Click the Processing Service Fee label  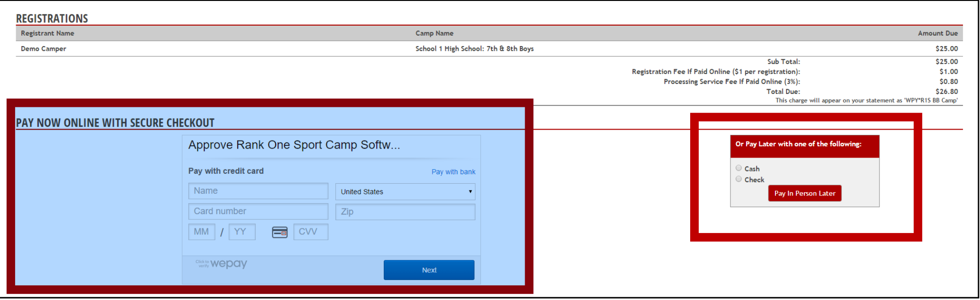(x=732, y=82)
